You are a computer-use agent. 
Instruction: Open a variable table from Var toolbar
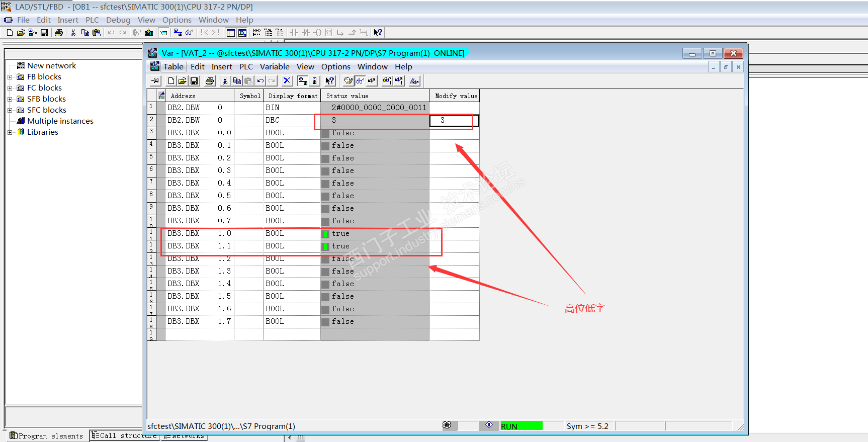pyautogui.click(x=182, y=81)
